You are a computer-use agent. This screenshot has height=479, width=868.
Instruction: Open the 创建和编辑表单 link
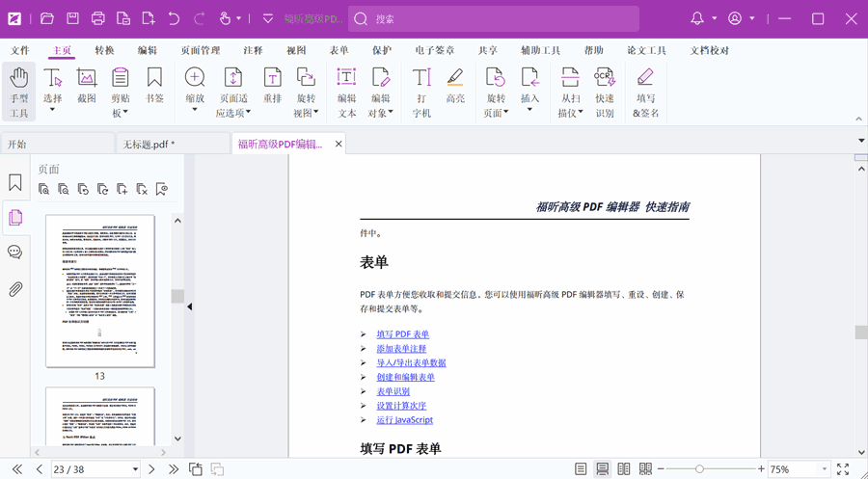(x=406, y=377)
